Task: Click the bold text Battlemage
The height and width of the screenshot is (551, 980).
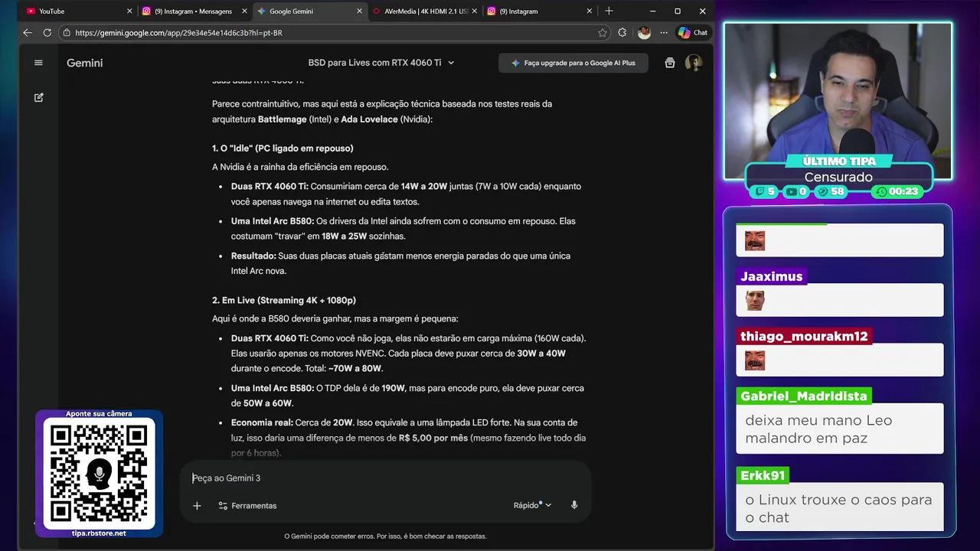Action: (x=282, y=119)
